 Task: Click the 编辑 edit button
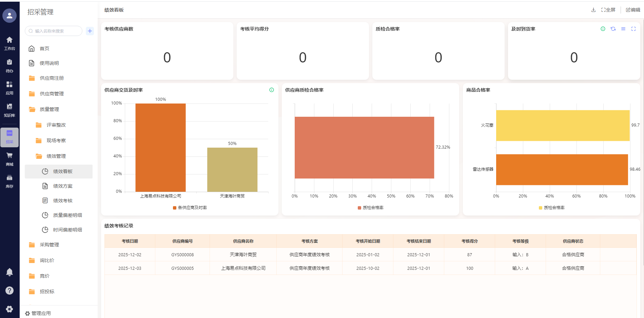(x=633, y=10)
